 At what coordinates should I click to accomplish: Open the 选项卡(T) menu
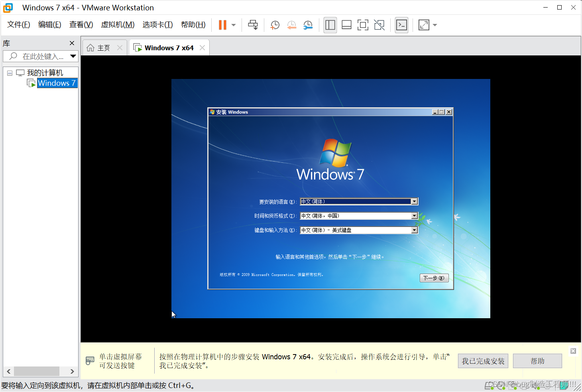[158, 25]
